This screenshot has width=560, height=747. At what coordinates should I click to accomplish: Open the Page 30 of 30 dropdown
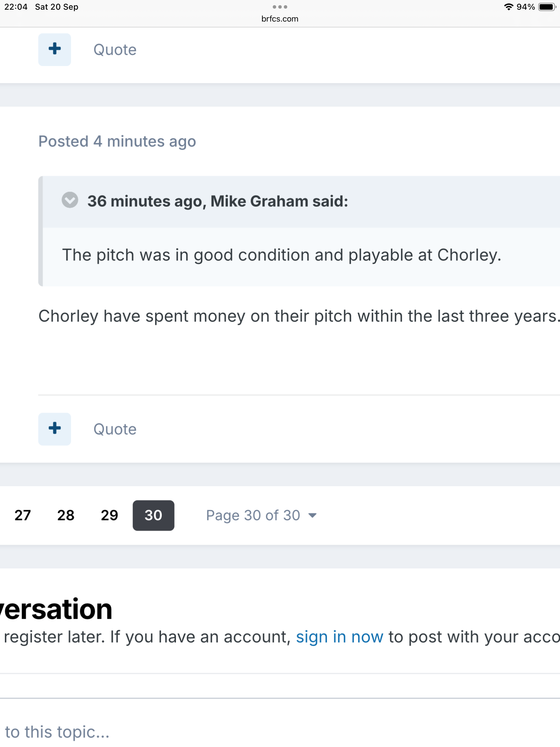tap(253, 515)
